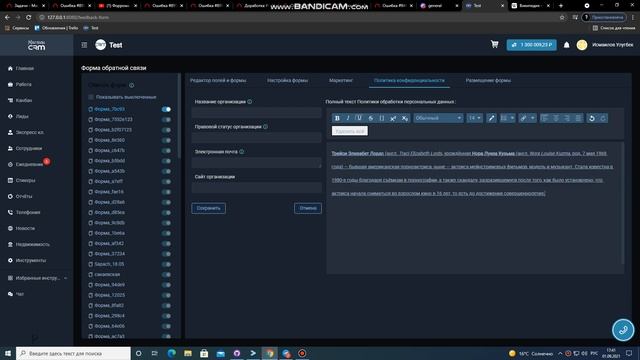This screenshot has width=640, height=360.
Task: Select form Форма_37234 in the list
Action: 109,254
